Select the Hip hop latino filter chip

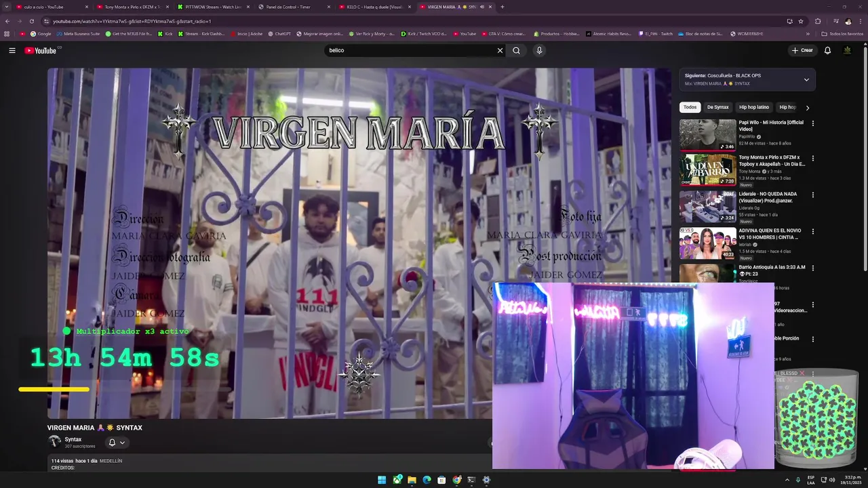[754, 107]
